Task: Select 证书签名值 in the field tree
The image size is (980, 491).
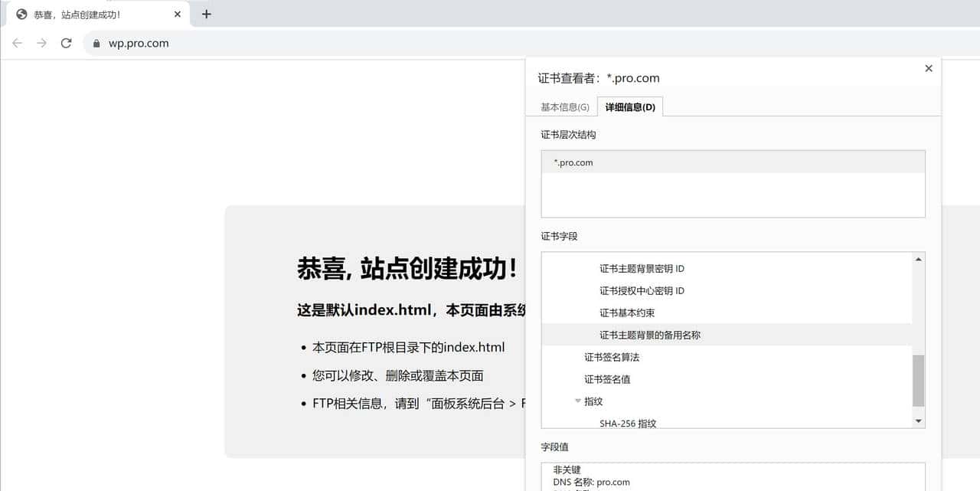Action: 606,378
